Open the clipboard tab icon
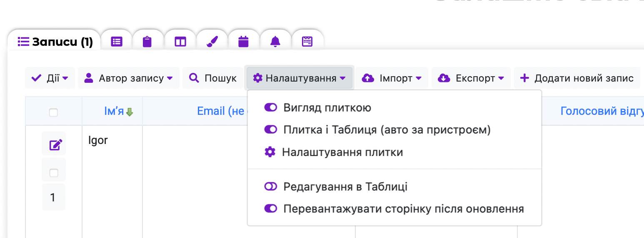This screenshot has height=238, width=644. click(x=147, y=42)
